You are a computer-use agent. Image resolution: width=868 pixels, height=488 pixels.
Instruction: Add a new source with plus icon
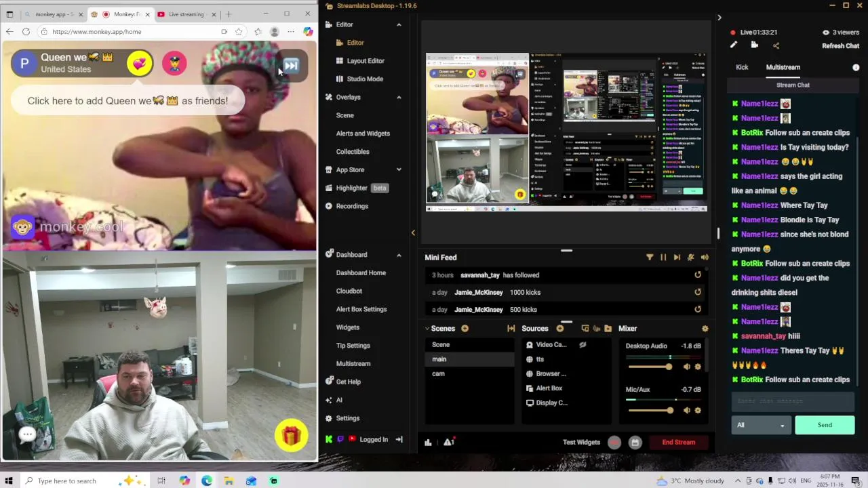tap(560, 329)
